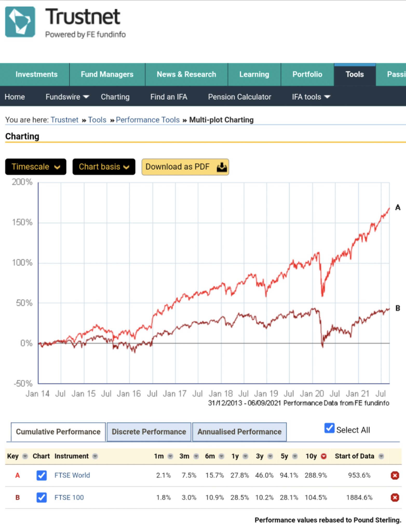Expand the Fundswire menu
The image size is (406, 532).
pyautogui.click(x=67, y=97)
